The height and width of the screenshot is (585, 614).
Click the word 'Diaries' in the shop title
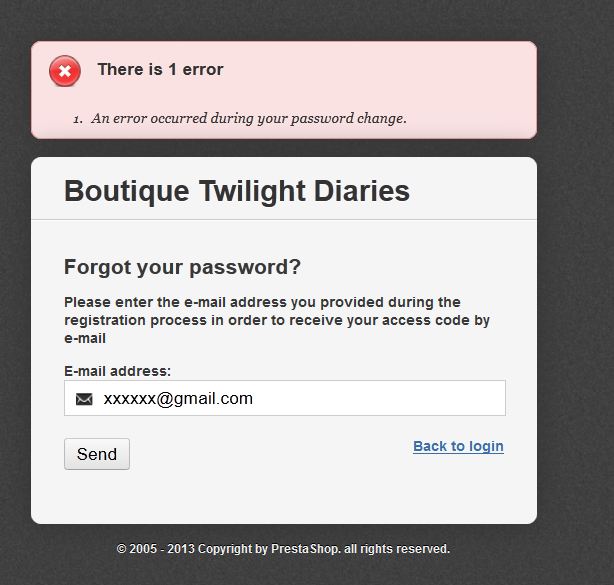pos(361,191)
